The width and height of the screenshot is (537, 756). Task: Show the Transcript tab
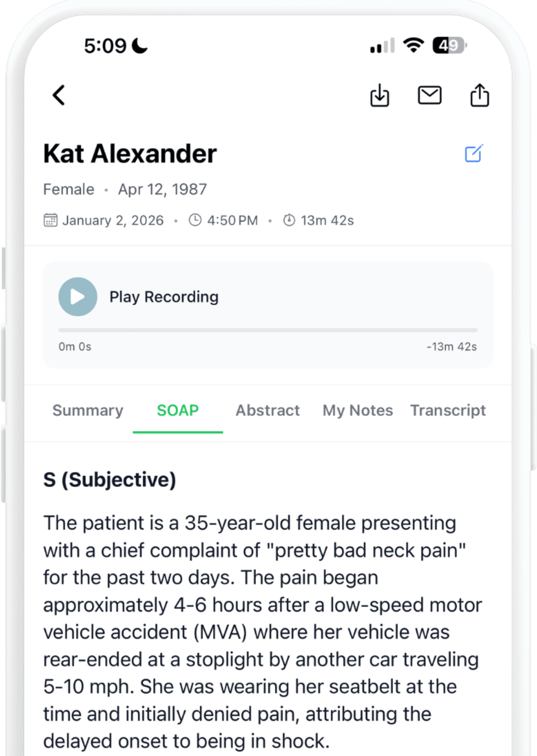click(x=448, y=410)
